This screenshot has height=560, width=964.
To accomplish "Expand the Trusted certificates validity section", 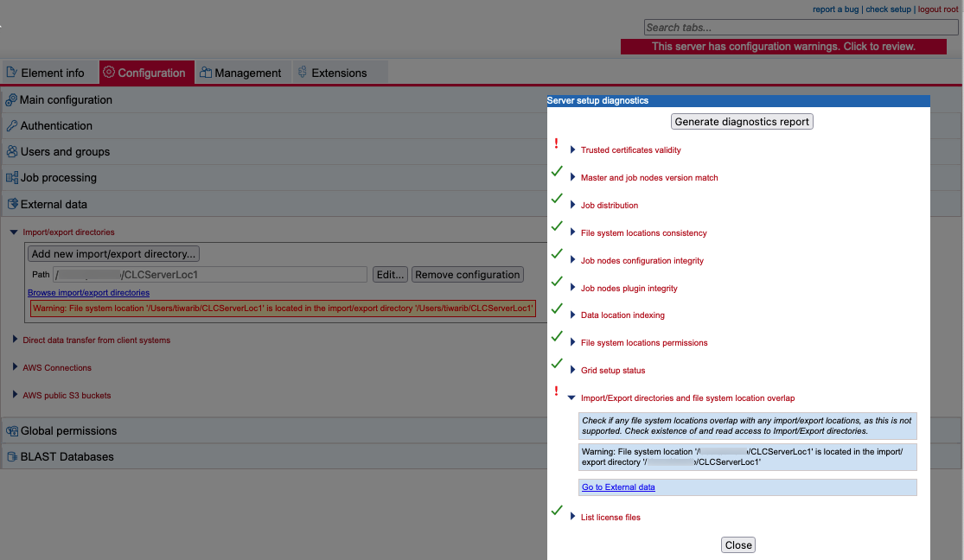I will [571, 150].
